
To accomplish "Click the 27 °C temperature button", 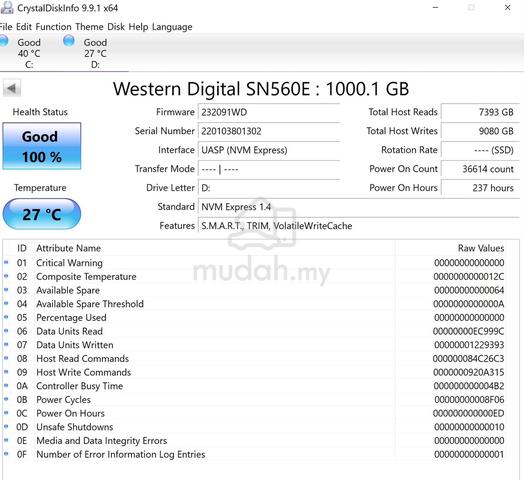I will 42,214.
